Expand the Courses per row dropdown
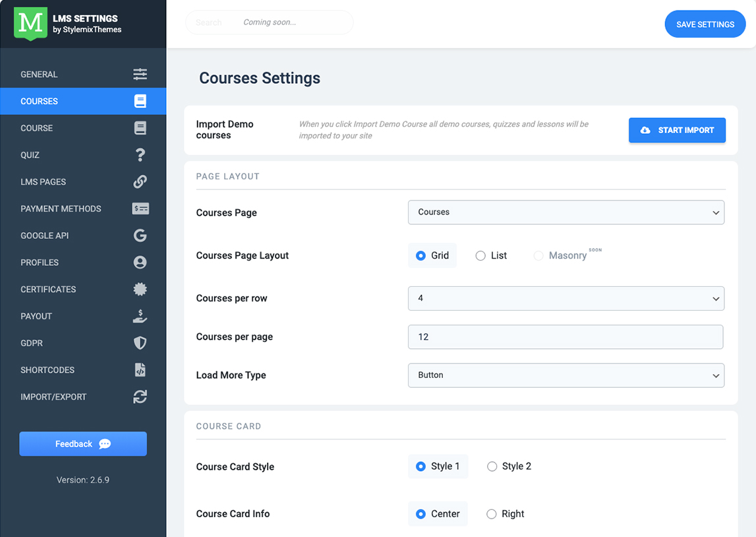 pyautogui.click(x=566, y=298)
